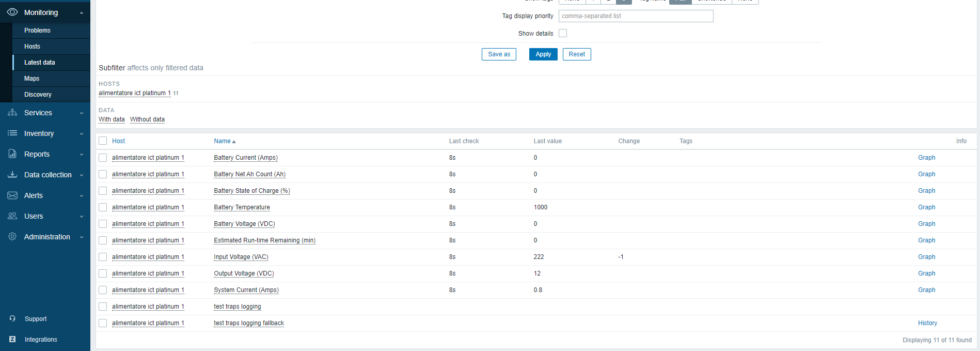
Task: Open the System Current (Amps) item name
Action: [x=246, y=290]
